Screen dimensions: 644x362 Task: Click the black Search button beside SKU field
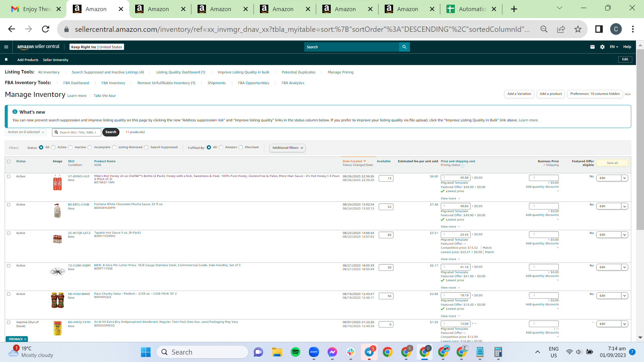(111, 132)
